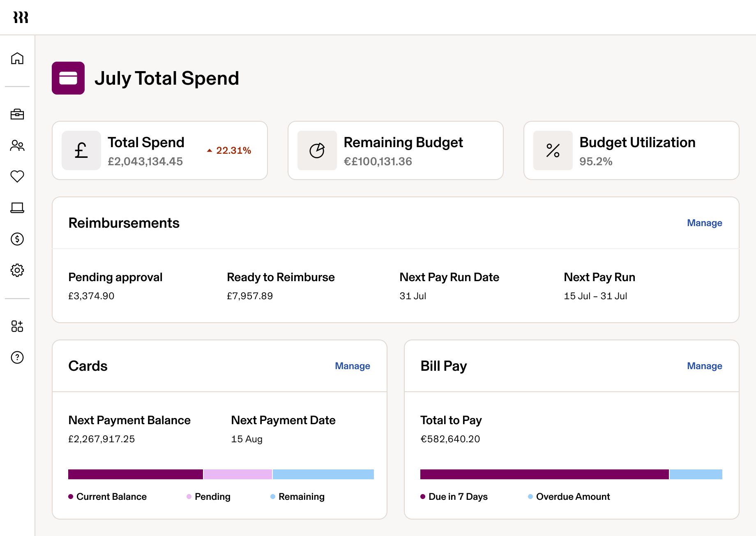
Task: Open the apps/integrations icon in the sidebar
Action: pyautogui.click(x=17, y=326)
